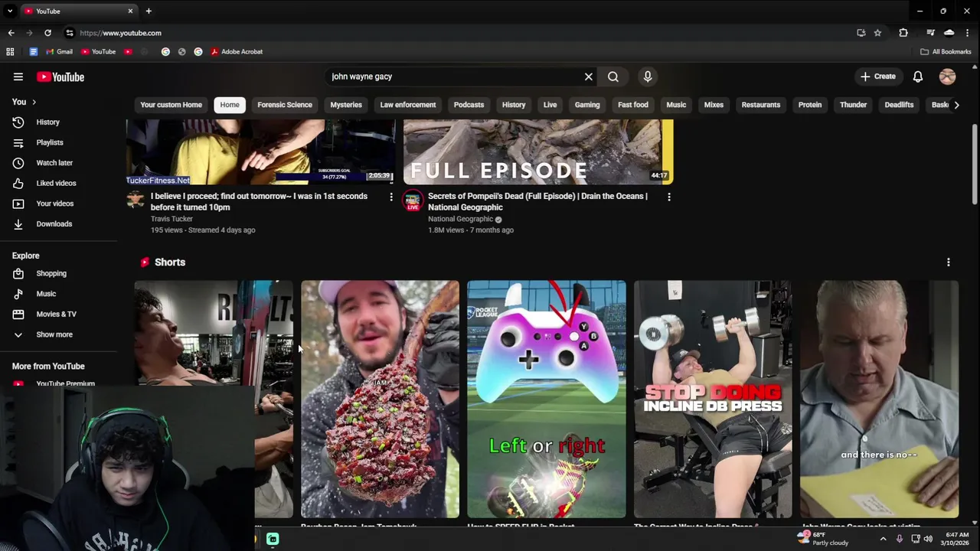Open the John Wayne Gacy envelope Short
This screenshot has height=551, width=980.
pyautogui.click(x=879, y=399)
